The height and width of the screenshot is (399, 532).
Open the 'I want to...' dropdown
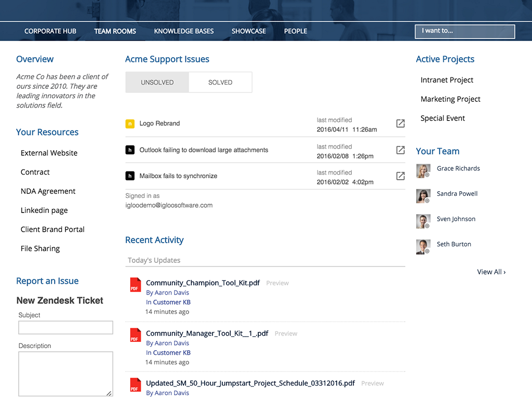click(x=464, y=31)
